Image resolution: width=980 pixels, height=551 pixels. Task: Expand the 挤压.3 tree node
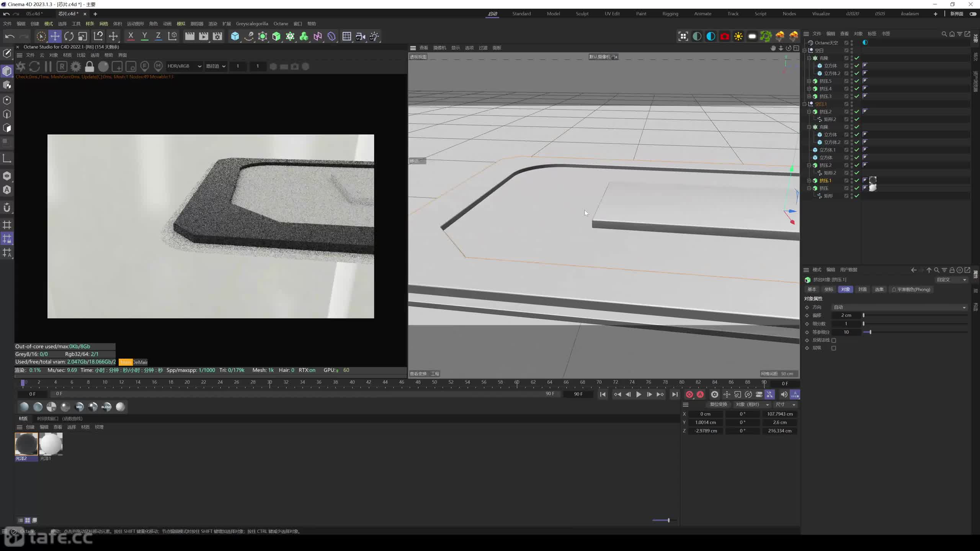[809, 96]
